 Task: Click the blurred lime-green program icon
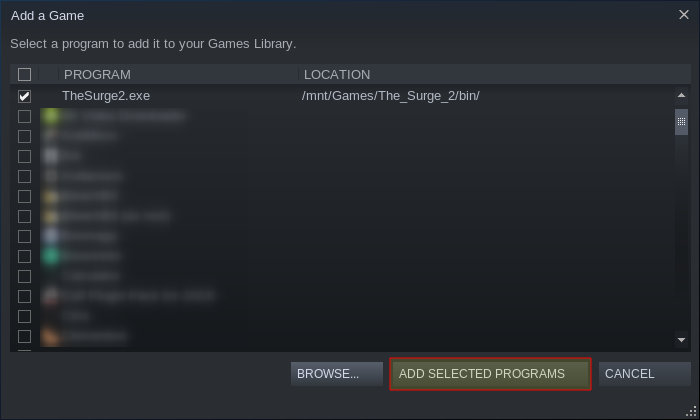(x=50, y=116)
